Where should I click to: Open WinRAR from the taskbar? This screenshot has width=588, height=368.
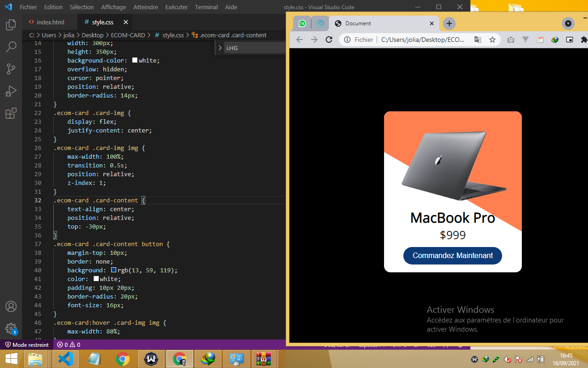point(264,359)
